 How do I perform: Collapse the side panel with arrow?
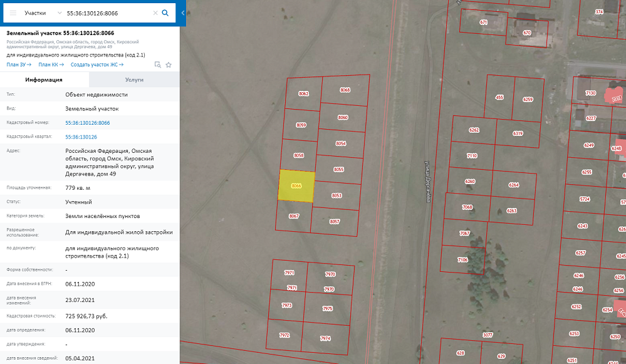pos(182,13)
